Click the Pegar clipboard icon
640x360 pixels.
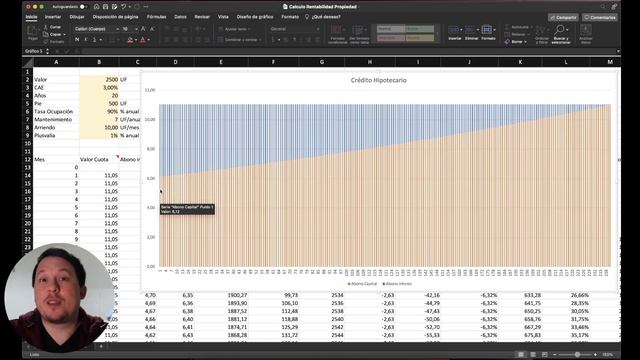click(x=32, y=32)
